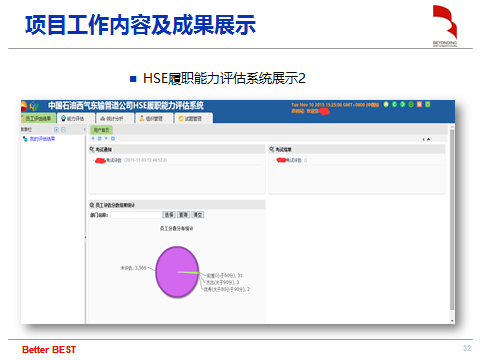
Task: Open 我的评估结果 tree item
Action: pos(42,139)
